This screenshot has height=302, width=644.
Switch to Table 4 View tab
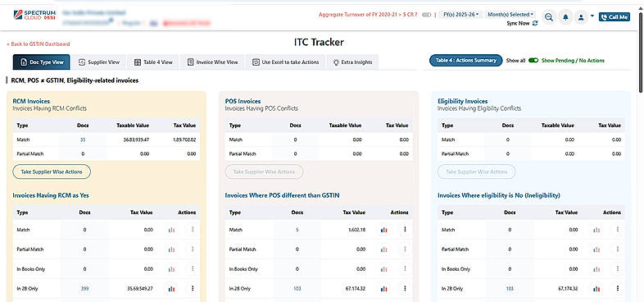(x=153, y=62)
